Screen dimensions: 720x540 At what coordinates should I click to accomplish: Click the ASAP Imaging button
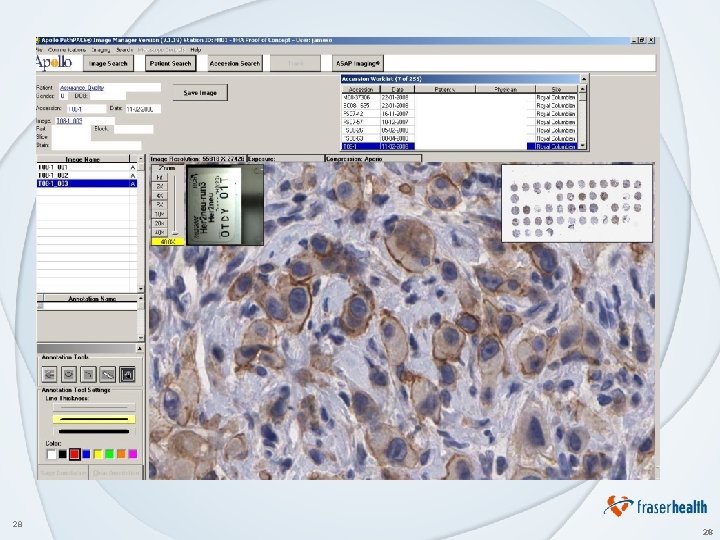pos(358,63)
